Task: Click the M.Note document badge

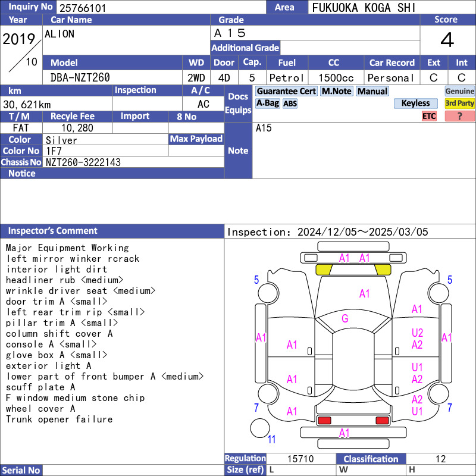Action: tap(336, 91)
